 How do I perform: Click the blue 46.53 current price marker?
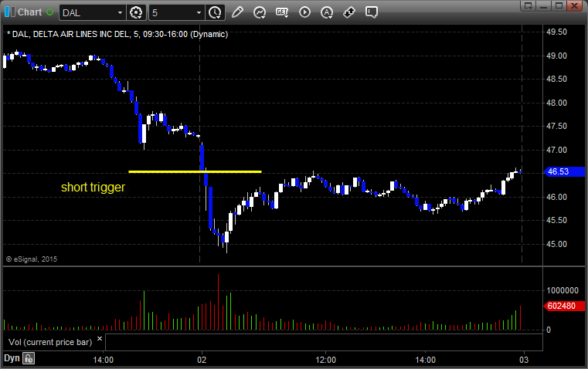(564, 171)
